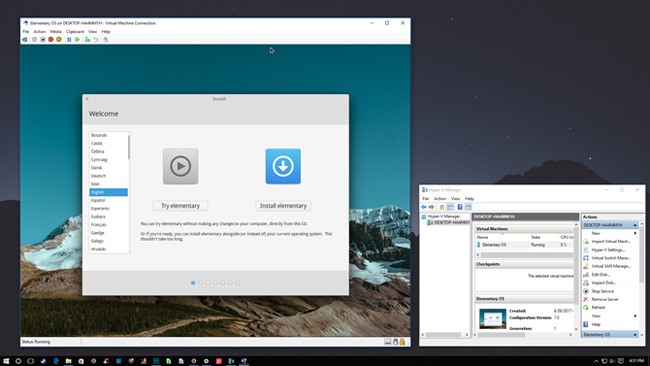Open the Action Center notification icon
Image resolution: width=650 pixels, height=366 pixels.
pyautogui.click(x=621, y=361)
